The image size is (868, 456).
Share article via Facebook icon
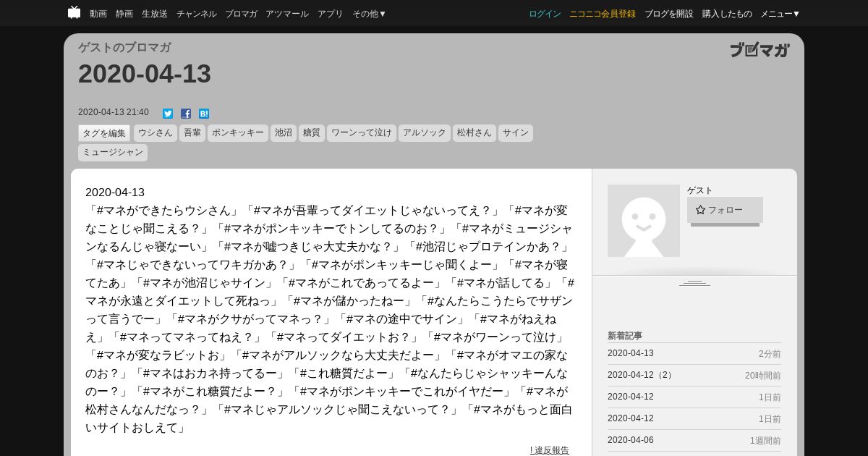(186, 114)
